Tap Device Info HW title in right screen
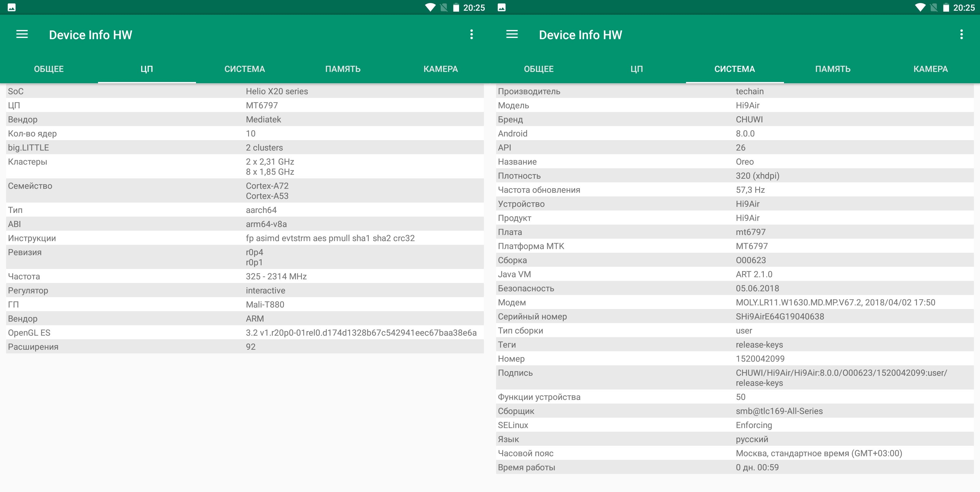The width and height of the screenshot is (980, 492). pos(581,35)
